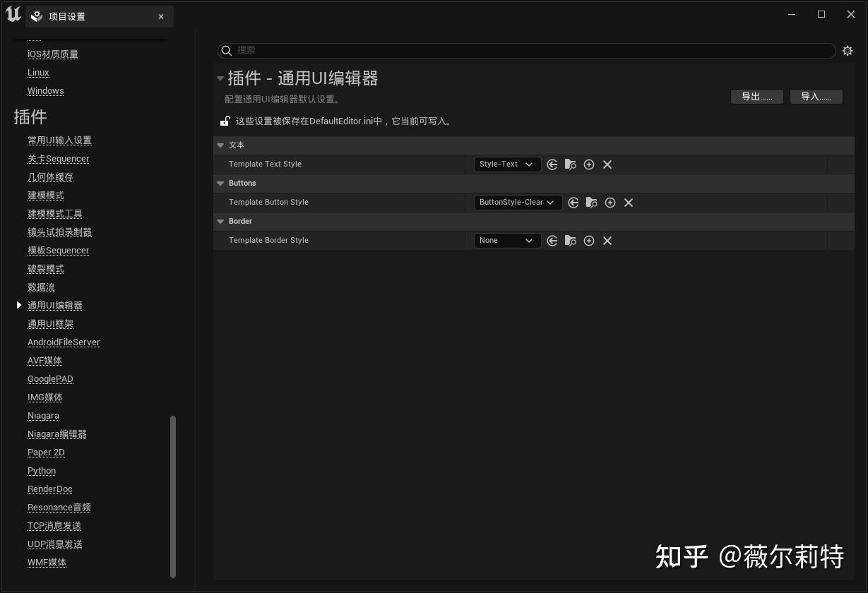The height and width of the screenshot is (593, 868).
Task: Select the 通用UI框架 settings category
Action: click(50, 323)
